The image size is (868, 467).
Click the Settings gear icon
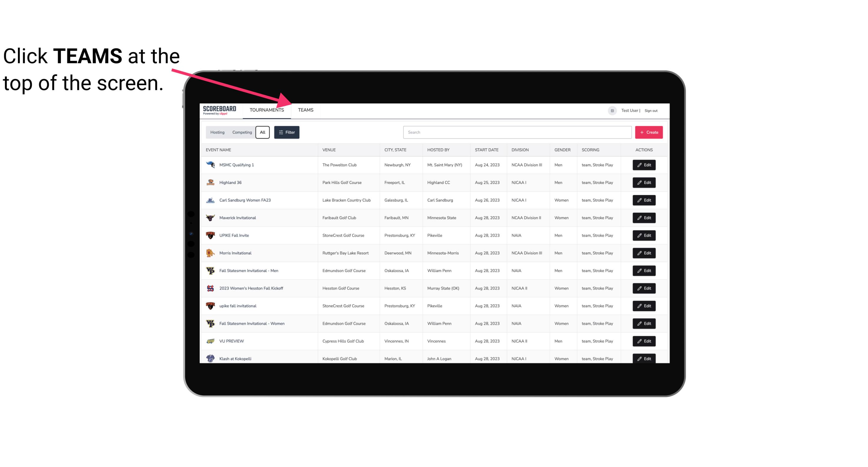[611, 110]
